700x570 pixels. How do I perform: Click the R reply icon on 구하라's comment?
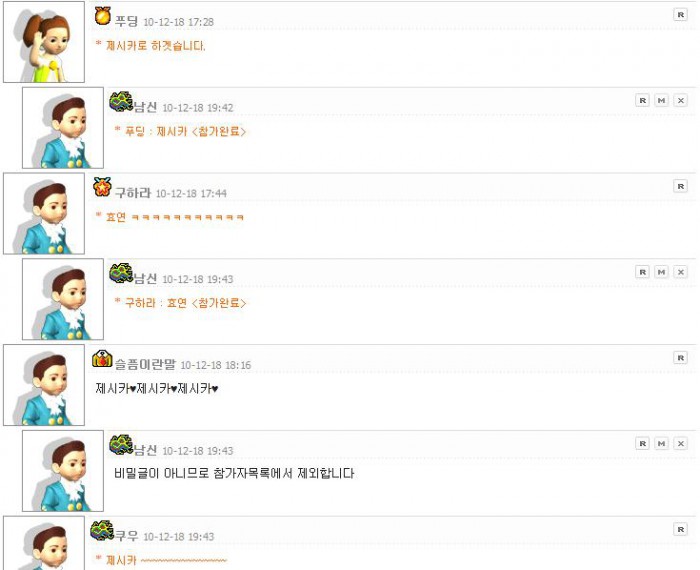tap(680, 186)
